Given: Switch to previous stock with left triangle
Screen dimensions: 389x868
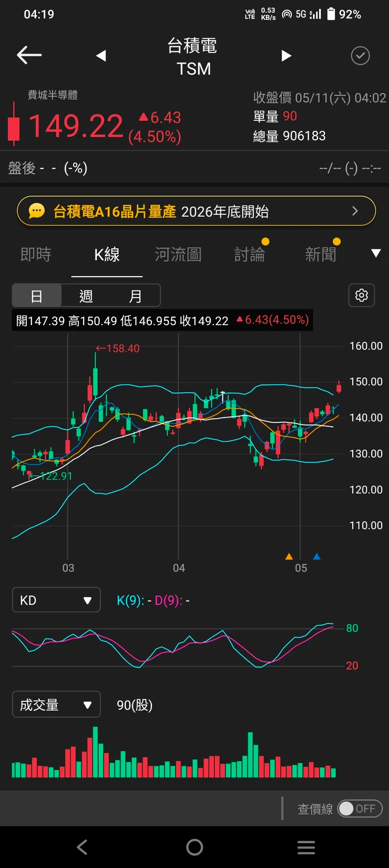Looking at the screenshot, I should (101, 55).
